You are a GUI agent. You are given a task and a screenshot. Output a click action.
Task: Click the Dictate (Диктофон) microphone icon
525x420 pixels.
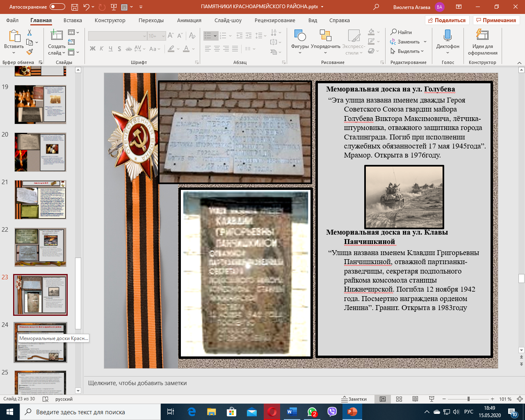tap(447, 36)
